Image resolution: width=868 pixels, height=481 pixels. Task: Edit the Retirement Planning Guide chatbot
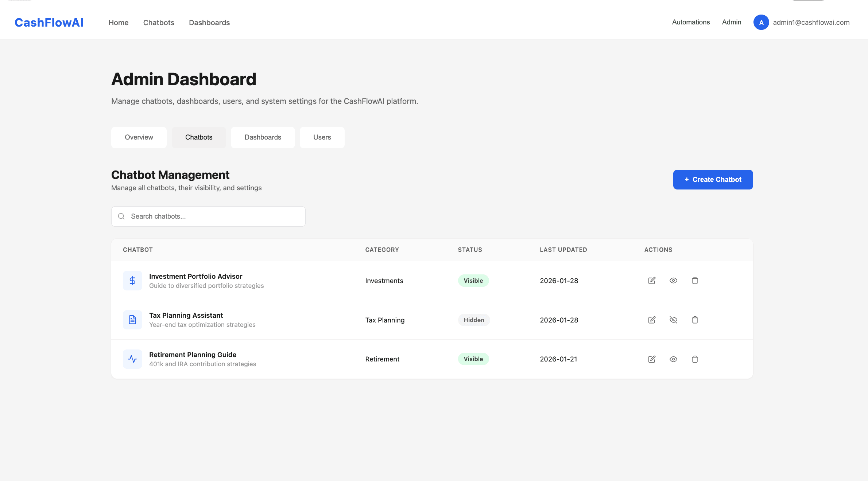coord(652,359)
